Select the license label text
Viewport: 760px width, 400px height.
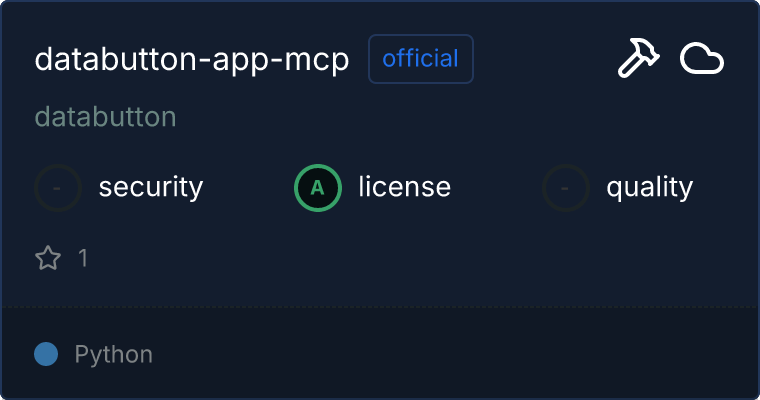click(x=404, y=187)
